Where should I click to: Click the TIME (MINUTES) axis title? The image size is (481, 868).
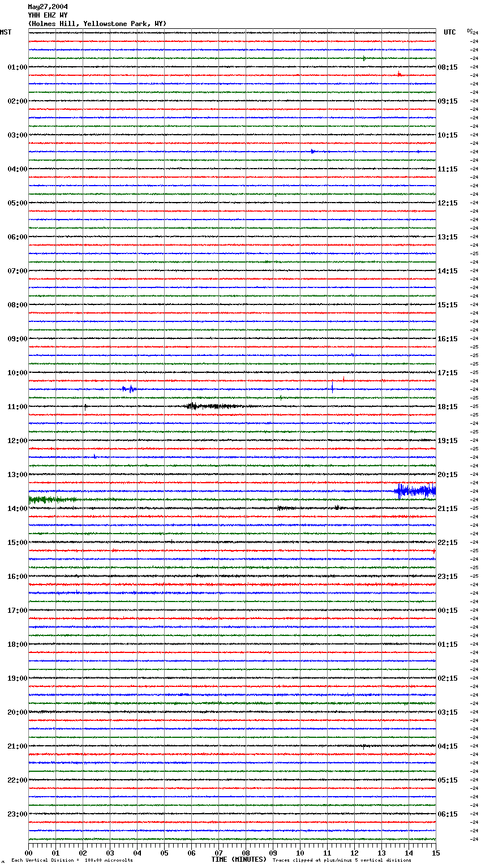click(239, 860)
